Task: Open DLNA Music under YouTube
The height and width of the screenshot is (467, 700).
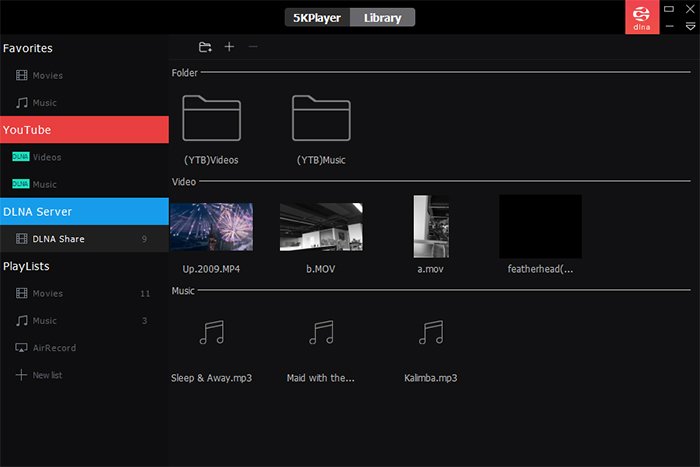Action: tap(84, 184)
